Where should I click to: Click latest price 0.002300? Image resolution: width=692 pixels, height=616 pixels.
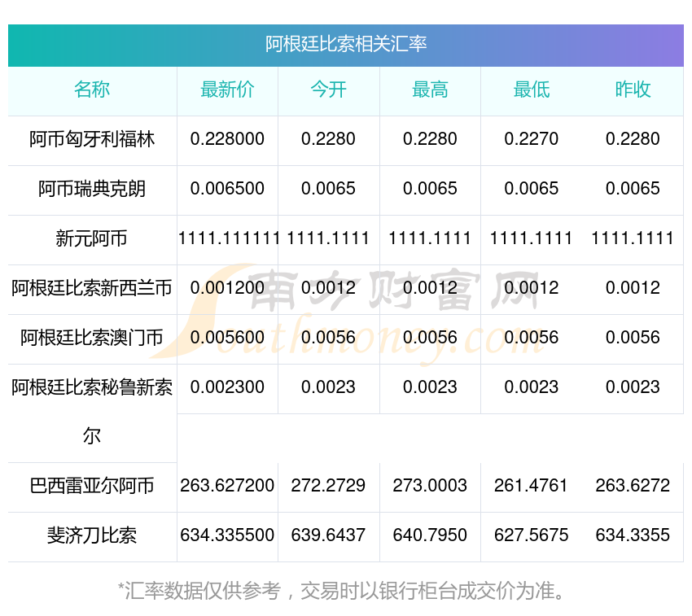click(227, 387)
